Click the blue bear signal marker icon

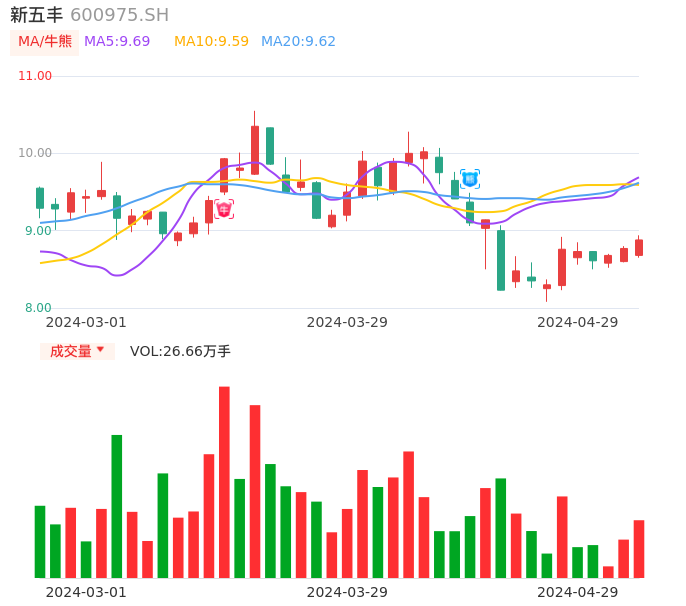(x=469, y=179)
